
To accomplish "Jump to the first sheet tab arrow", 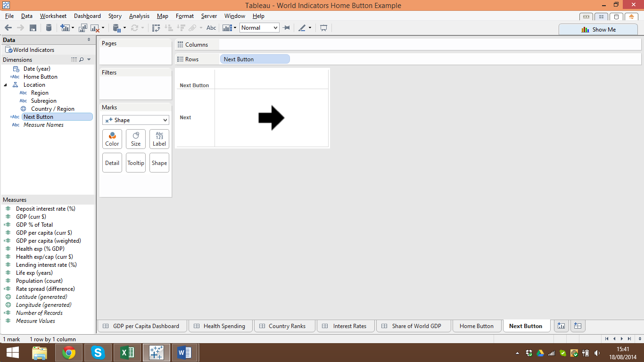I will coord(607,338).
